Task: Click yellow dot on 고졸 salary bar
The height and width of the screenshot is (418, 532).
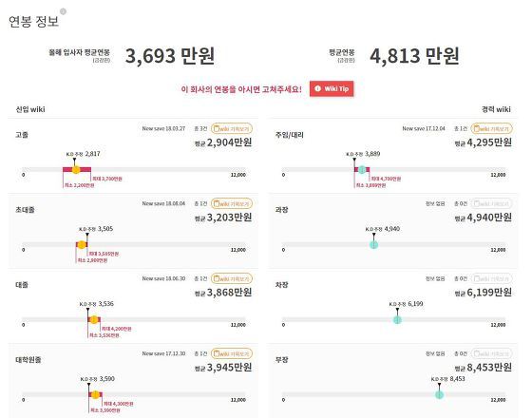Action: pos(76,170)
